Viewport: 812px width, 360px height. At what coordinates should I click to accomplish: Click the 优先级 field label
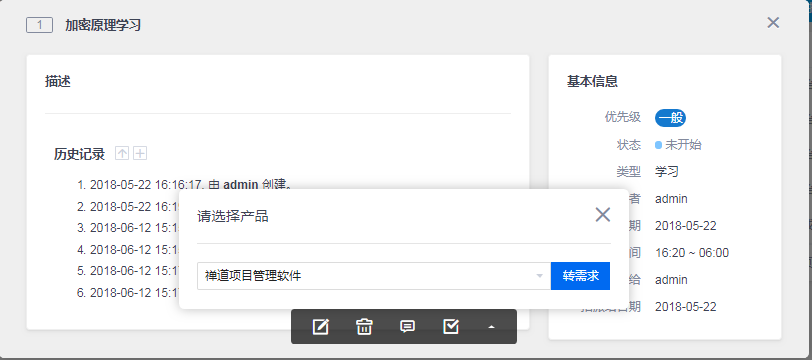click(622, 118)
